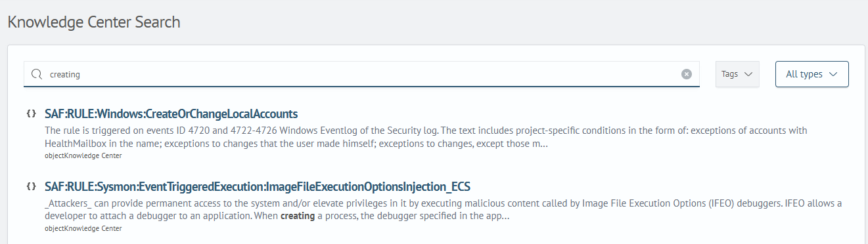Screen dimensions: 868x244
Task: Open the Sysmon ImageFileExecutionOptionsInjection_ECS result
Action: tap(258, 186)
